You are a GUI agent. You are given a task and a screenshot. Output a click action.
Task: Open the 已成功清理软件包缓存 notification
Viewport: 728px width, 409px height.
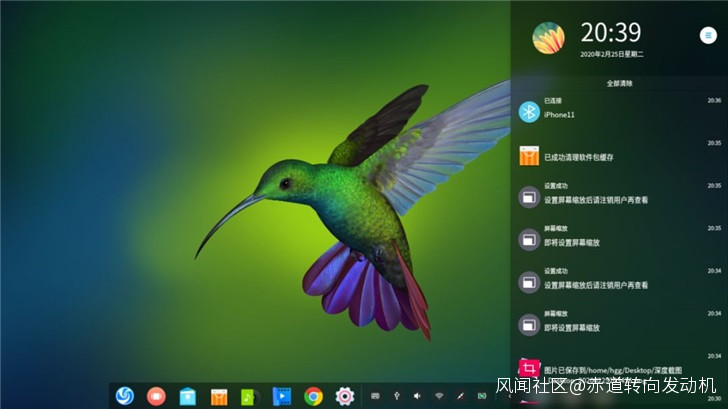coord(578,157)
